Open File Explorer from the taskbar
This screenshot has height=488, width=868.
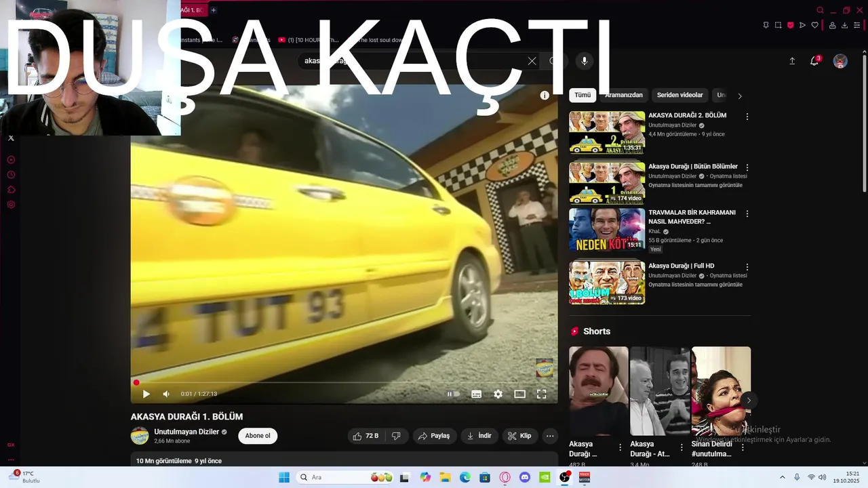[445, 477]
